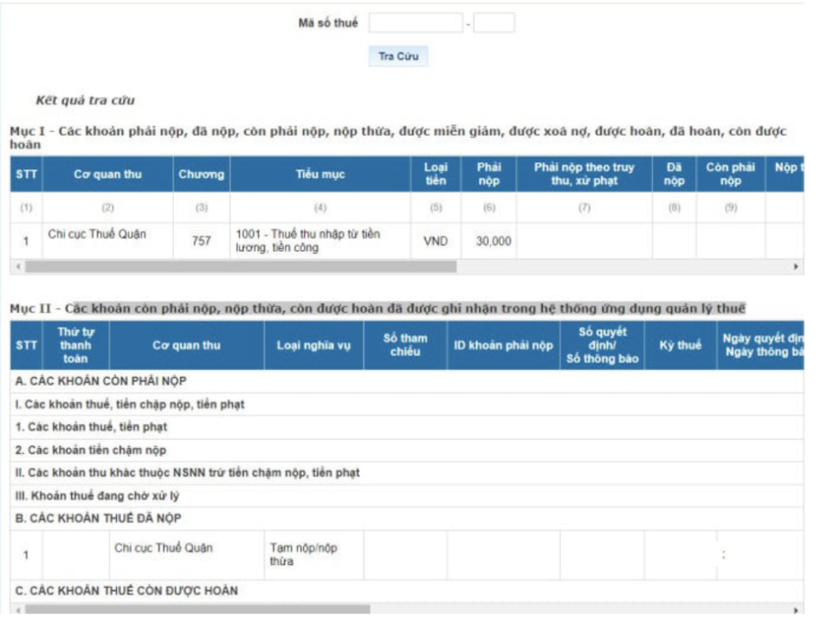The height and width of the screenshot is (630, 840).
Task: Click left arrow of Mục II table scrollbar
Action: (x=16, y=609)
